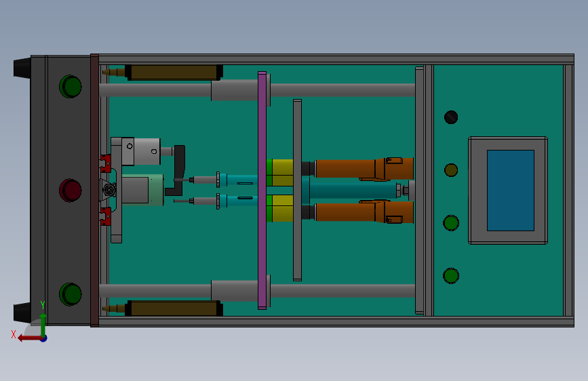Click the green Y axis of the triad

tap(43, 324)
